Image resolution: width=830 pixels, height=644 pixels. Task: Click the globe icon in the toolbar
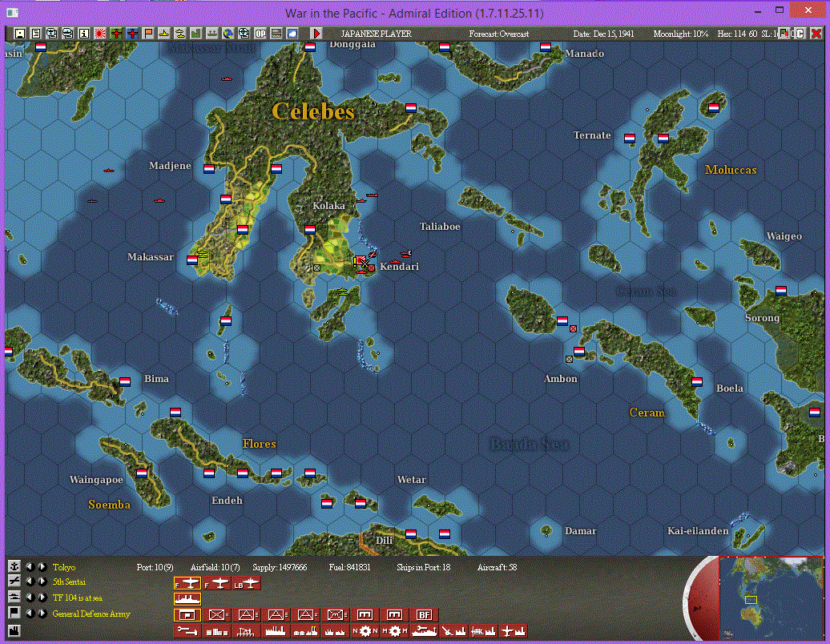tap(228, 34)
